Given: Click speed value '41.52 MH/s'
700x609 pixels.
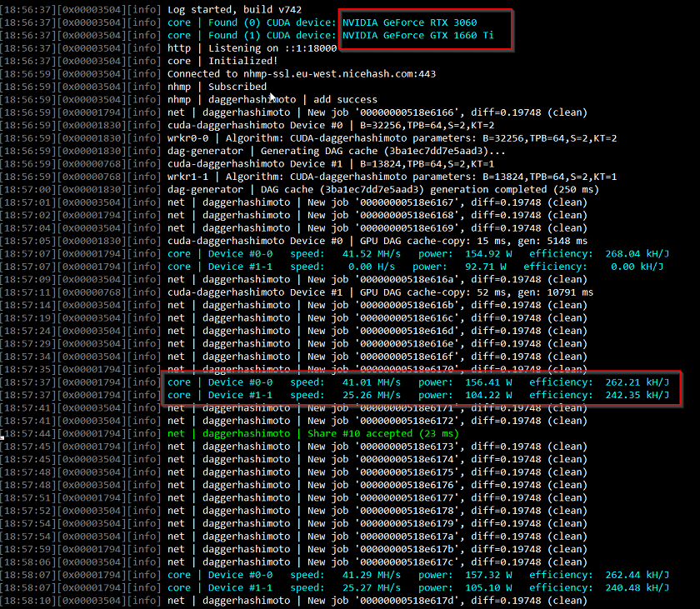Looking at the screenshot, I should pos(372,254).
